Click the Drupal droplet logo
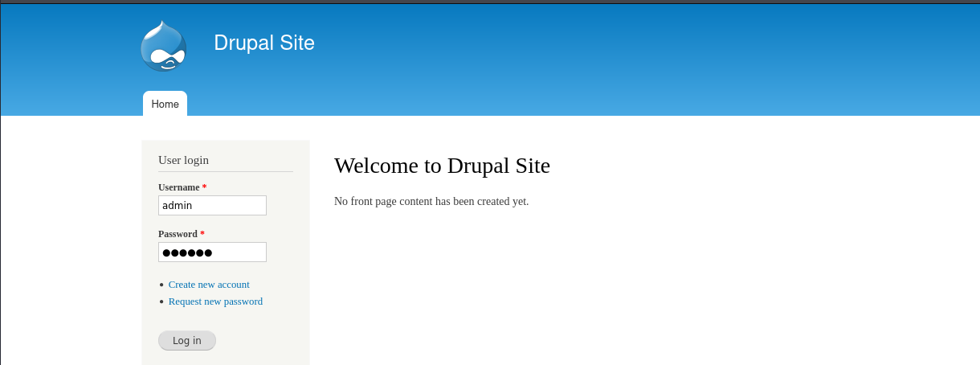This screenshot has width=980, height=365. coord(164,46)
